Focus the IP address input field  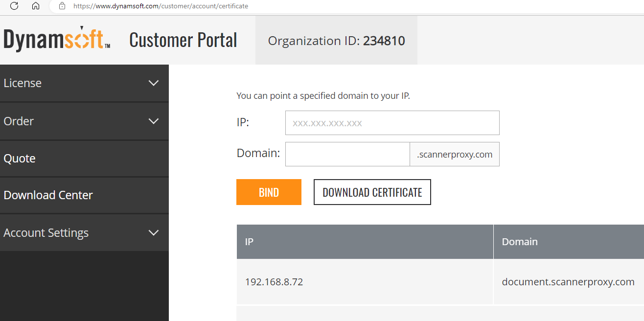(392, 123)
